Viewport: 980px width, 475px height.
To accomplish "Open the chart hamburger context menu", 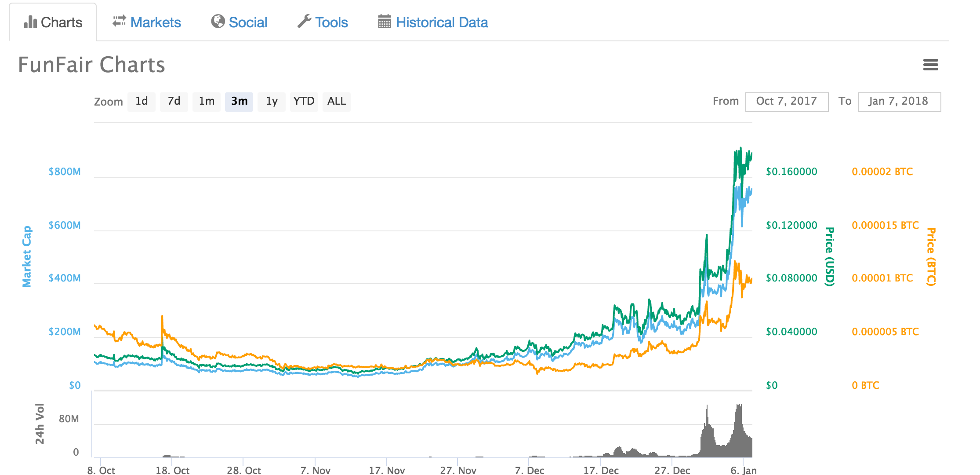I will tap(930, 65).
